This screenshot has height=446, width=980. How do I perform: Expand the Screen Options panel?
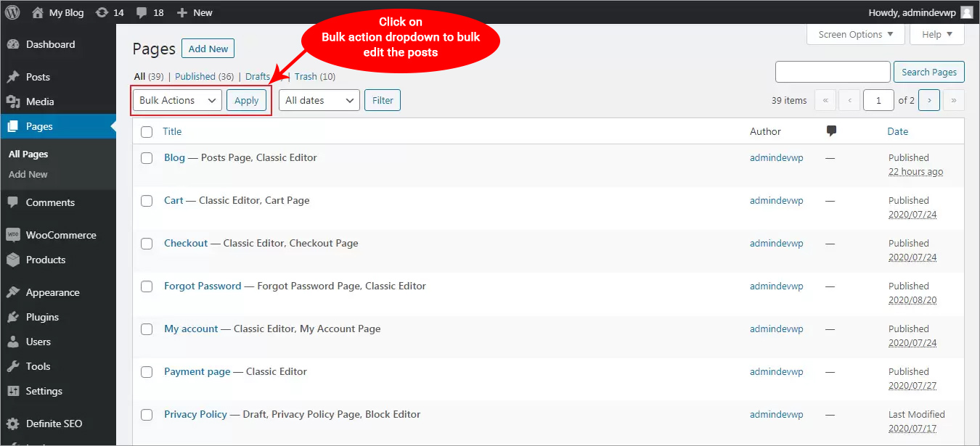[x=856, y=34]
